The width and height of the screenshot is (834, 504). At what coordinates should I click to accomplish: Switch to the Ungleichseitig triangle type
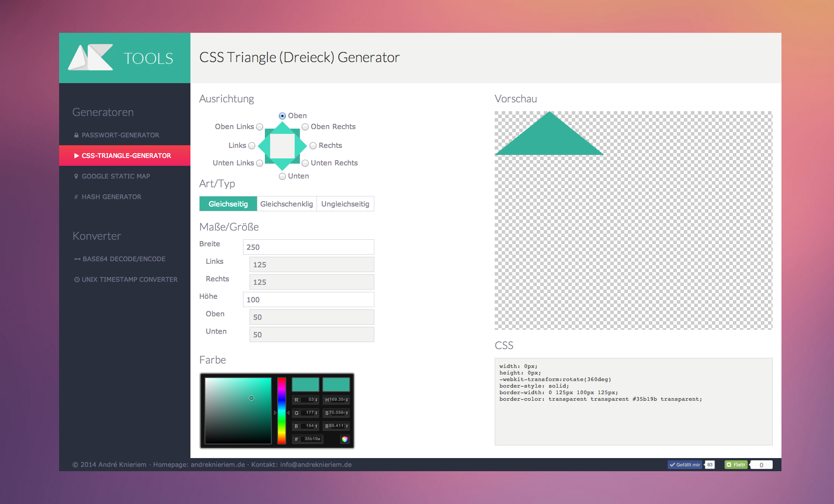[x=345, y=204]
